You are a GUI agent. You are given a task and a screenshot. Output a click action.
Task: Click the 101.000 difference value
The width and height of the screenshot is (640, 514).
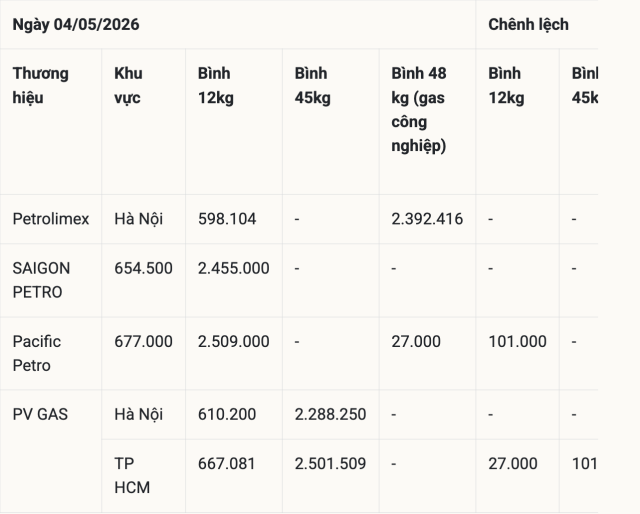click(x=517, y=341)
